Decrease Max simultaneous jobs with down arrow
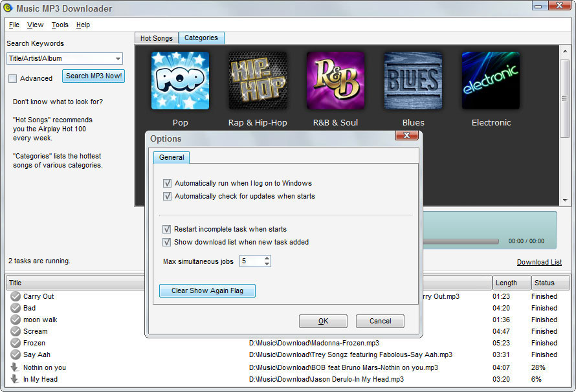This screenshot has height=392, width=576. pyautogui.click(x=267, y=264)
